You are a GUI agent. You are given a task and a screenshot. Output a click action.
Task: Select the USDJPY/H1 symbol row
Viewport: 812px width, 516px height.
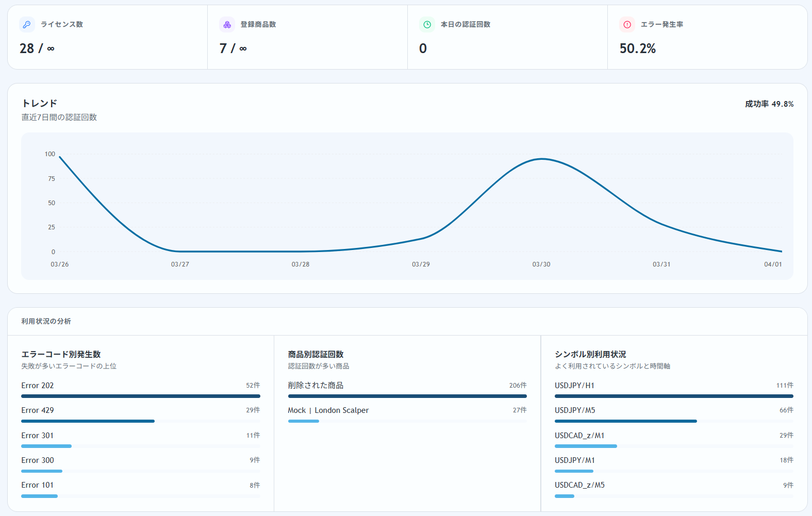point(574,386)
